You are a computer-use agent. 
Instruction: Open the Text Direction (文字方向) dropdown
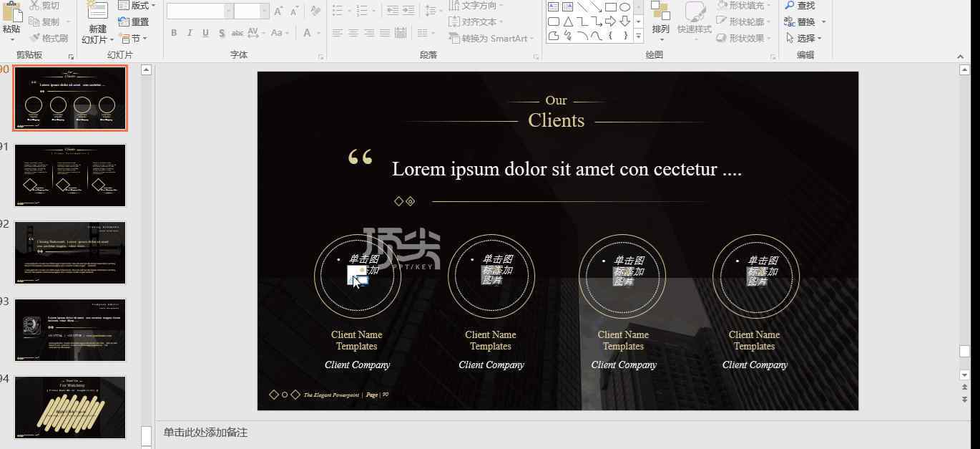(x=475, y=6)
